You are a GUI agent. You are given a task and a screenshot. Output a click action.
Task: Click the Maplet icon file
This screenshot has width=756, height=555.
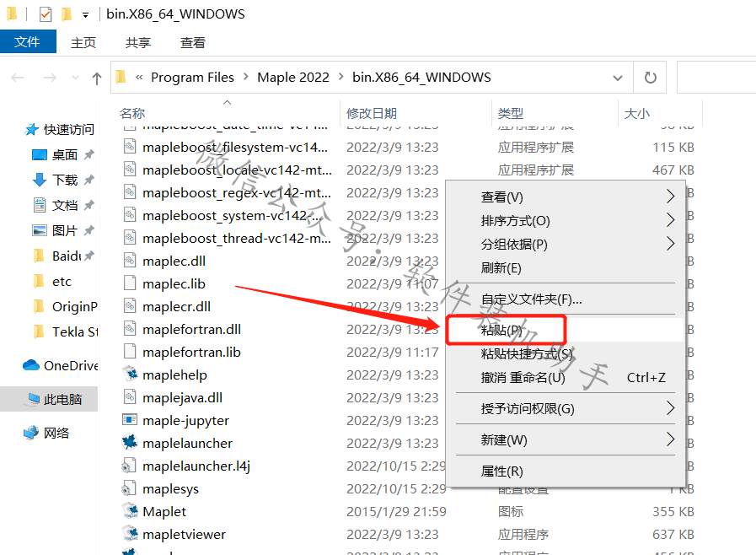130,510
